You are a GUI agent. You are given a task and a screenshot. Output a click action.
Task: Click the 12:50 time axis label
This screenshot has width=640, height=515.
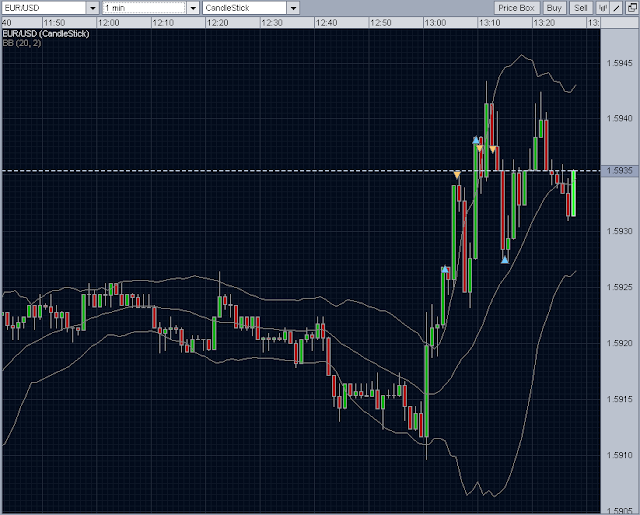(x=381, y=22)
